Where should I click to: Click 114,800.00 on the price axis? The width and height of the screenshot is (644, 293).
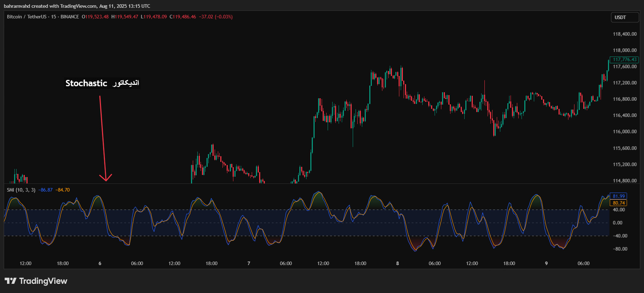(625, 181)
